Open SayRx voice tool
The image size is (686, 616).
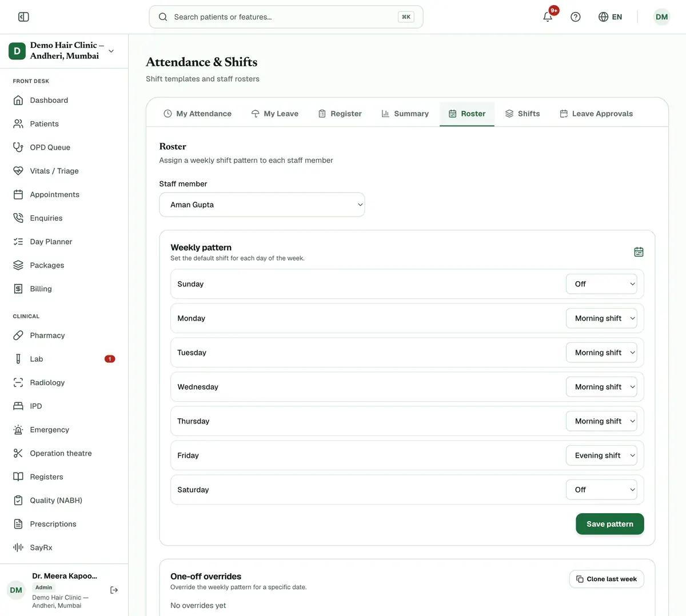64,547
